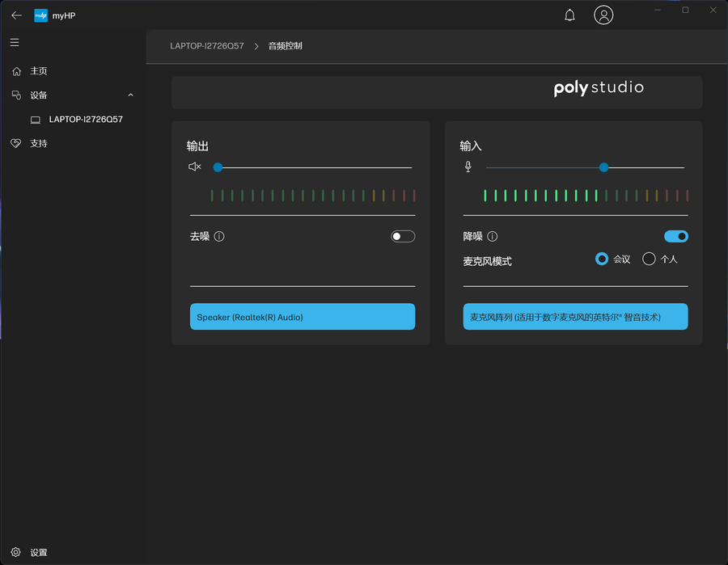Collapse the 设备 section chevron
Viewport: 728px width, 565px height.
131,95
